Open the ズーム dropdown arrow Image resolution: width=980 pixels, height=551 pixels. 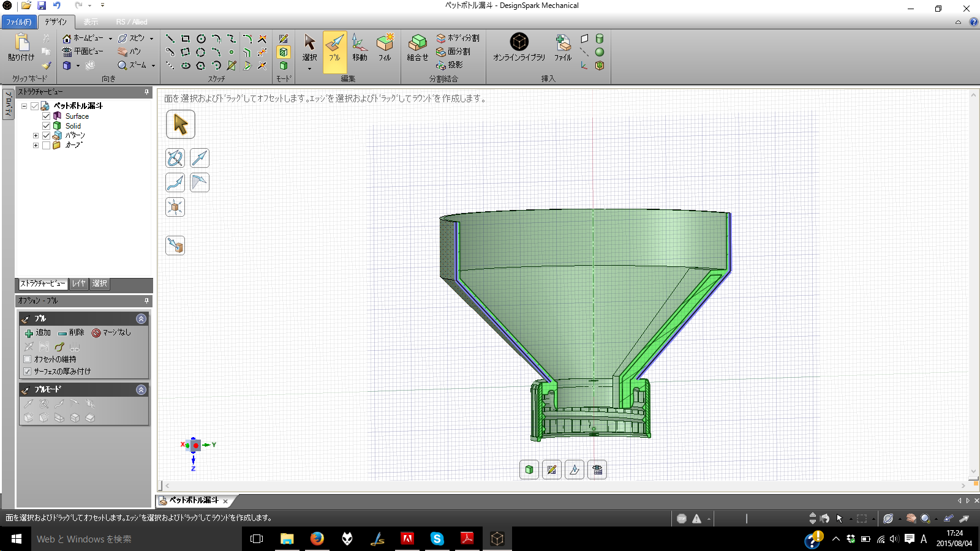[x=153, y=66]
